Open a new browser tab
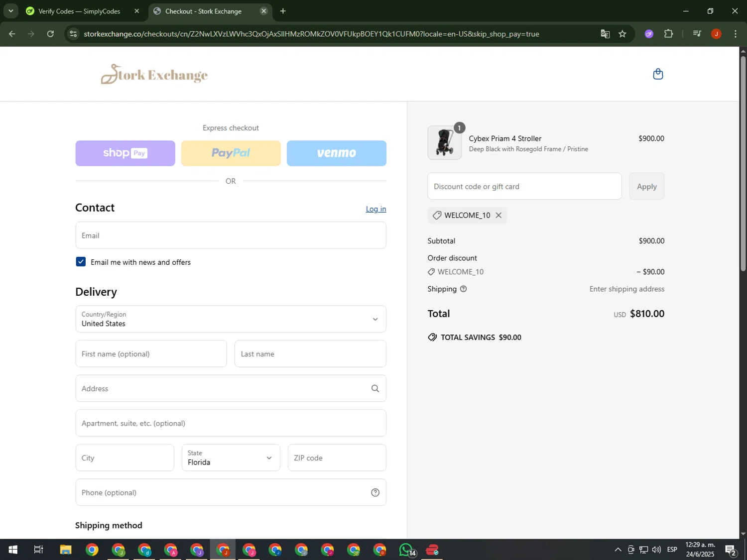The height and width of the screenshot is (560, 747). (x=283, y=11)
